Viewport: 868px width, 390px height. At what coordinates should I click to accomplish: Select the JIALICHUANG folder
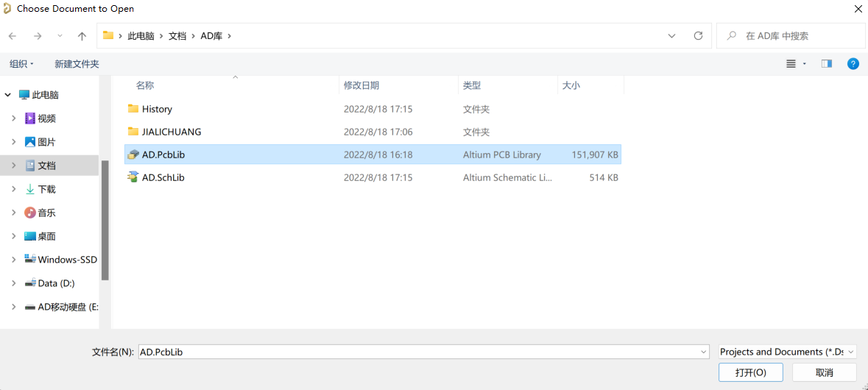(x=373, y=132)
